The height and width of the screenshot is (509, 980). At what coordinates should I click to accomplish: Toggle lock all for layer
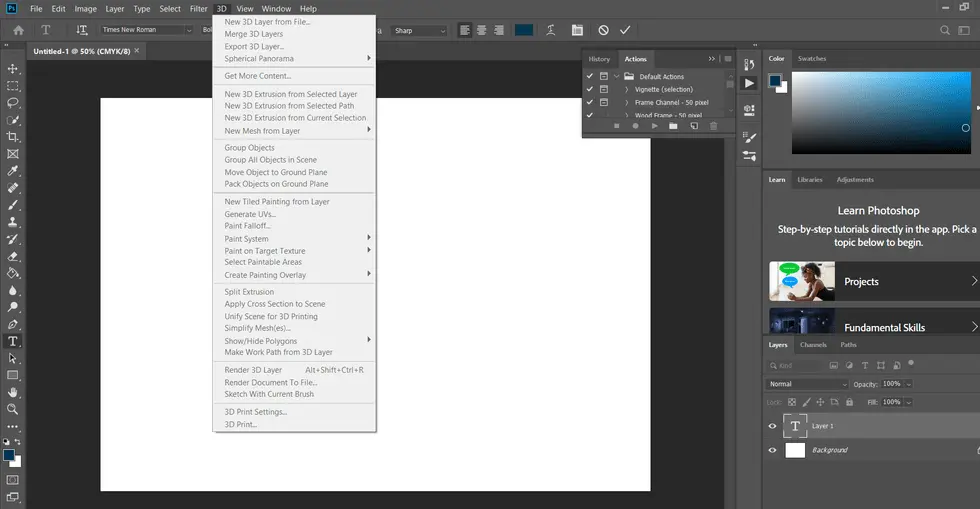pos(849,402)
